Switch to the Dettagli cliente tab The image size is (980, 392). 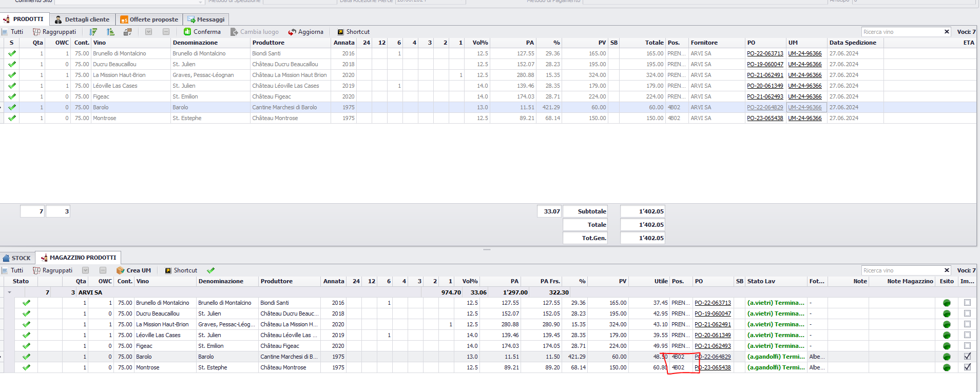click(82, 19)
